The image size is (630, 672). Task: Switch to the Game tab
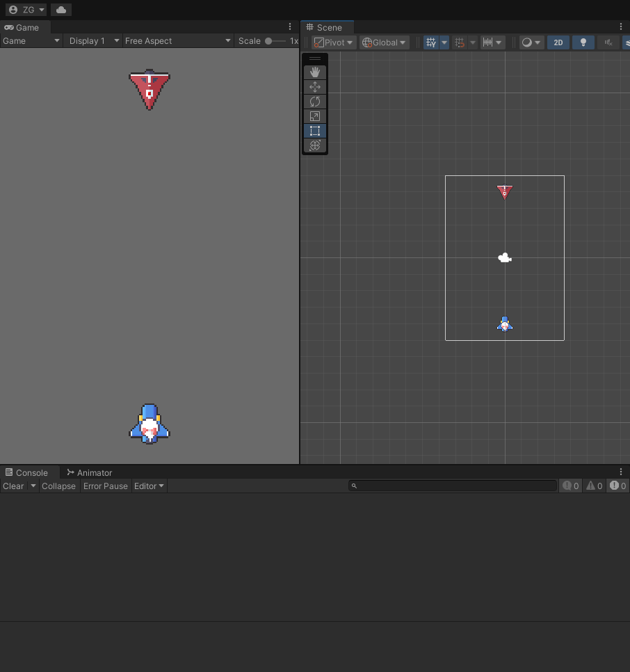click(x=25, y=27)
